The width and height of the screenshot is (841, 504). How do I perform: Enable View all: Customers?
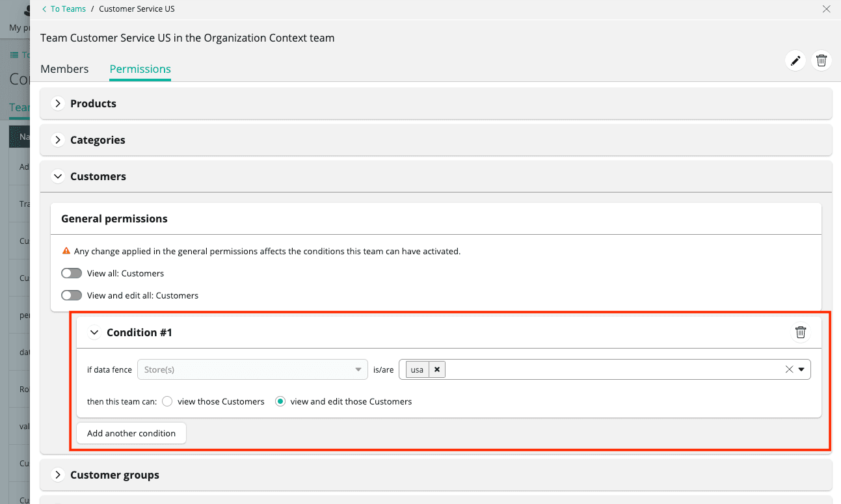tap(72, 272)
